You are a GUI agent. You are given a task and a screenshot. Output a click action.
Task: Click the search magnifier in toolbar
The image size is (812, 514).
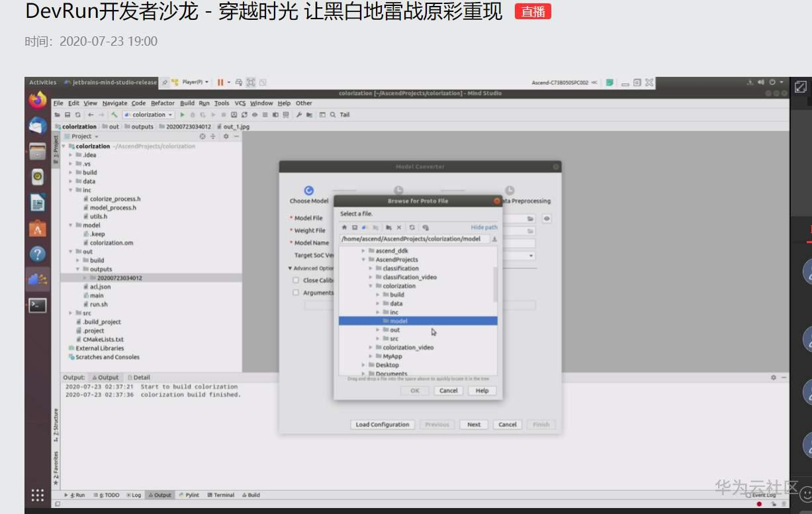click(x=333, y=115)
